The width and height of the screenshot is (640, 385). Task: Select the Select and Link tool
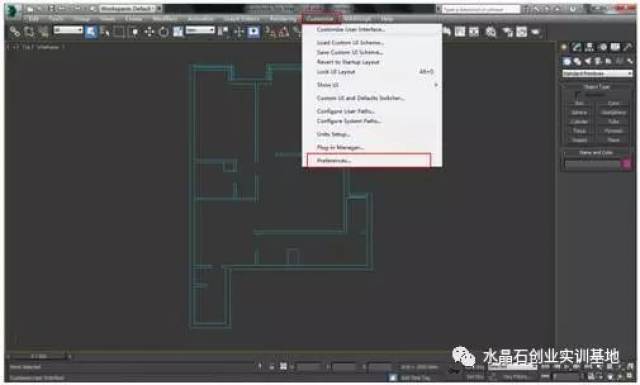pos(15,31)
